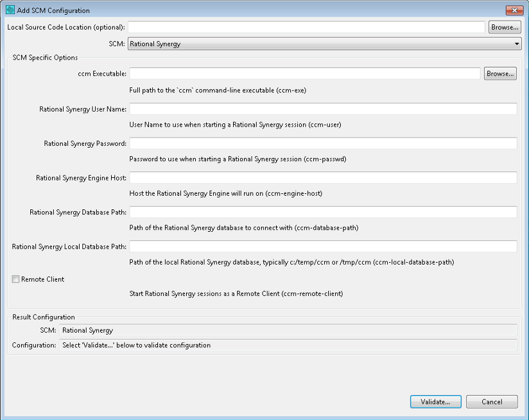Click the Rational Synergy Database Path field
This screenshot has width=529, height=420.
323,212
